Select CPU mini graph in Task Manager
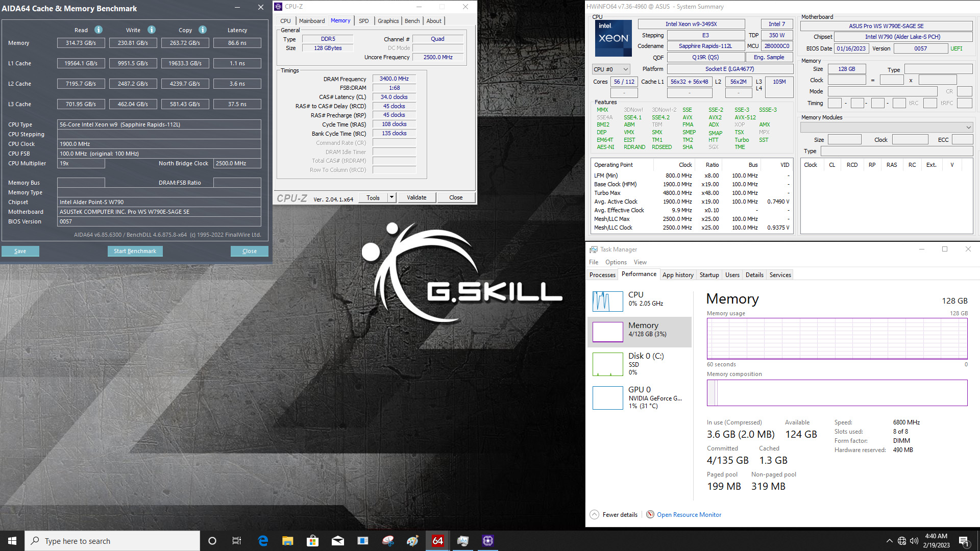Image resolution: width=980 pixels, height=551 pixels. pos(607,301)
